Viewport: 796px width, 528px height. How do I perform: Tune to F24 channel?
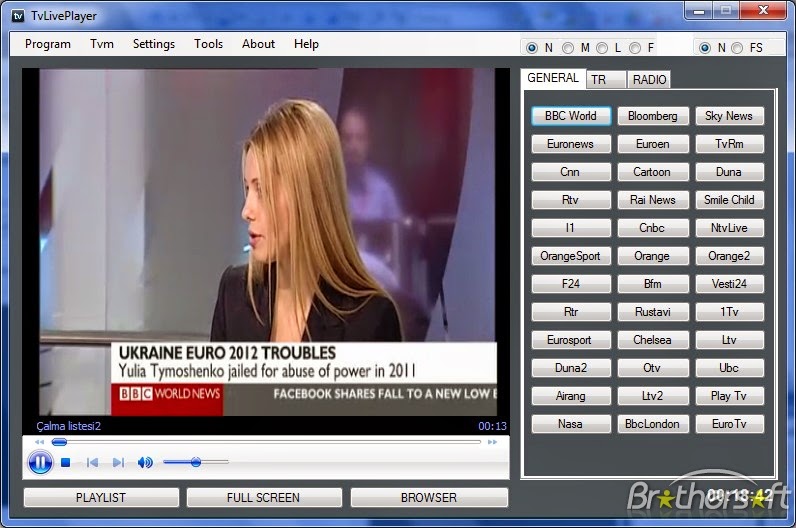point(571,284)
